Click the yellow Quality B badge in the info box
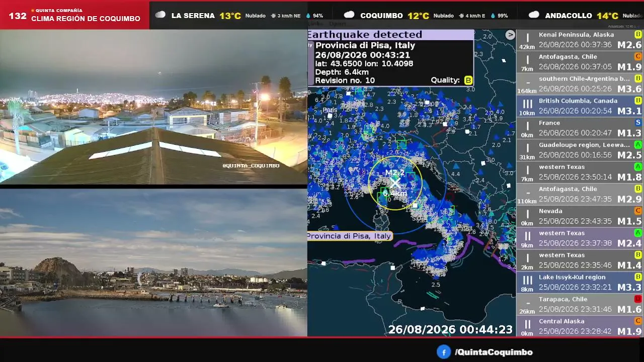 tap(468, 80)
